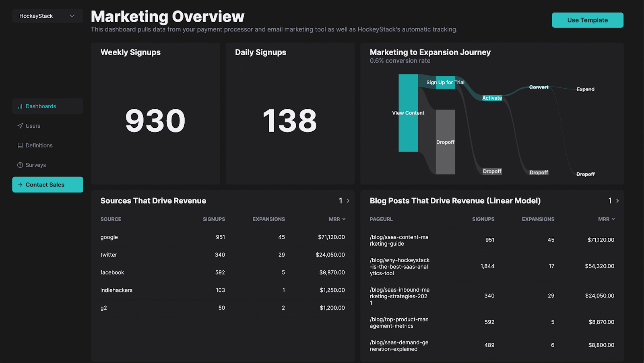
Task: Click the Dashboards bar chart icon
Action: 20,106
